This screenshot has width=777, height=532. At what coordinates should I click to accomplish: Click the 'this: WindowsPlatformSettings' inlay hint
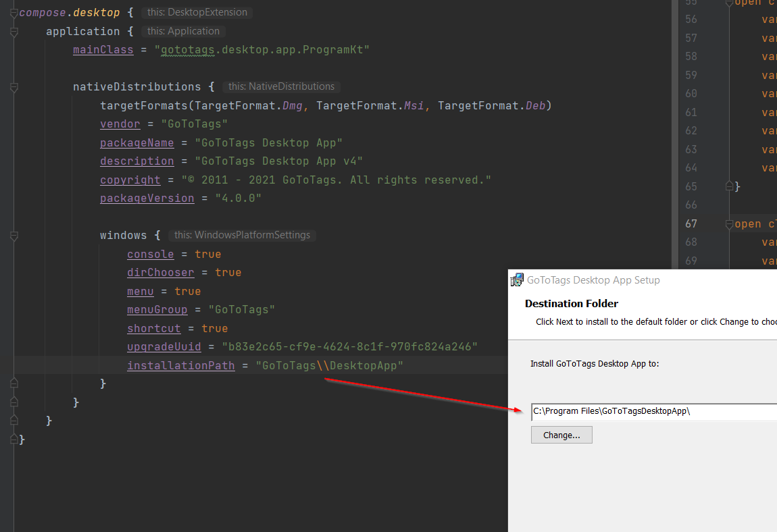click(243, 235)
